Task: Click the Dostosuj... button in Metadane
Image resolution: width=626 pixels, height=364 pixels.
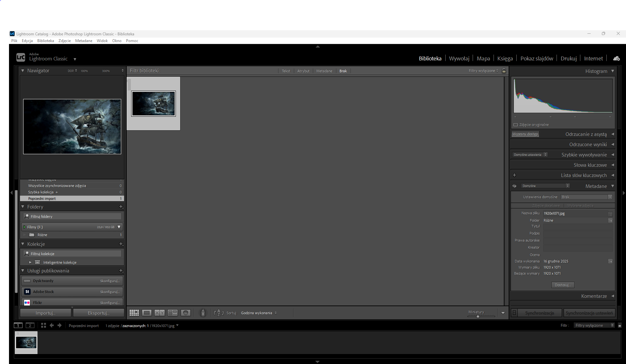Action: (563, 285)
